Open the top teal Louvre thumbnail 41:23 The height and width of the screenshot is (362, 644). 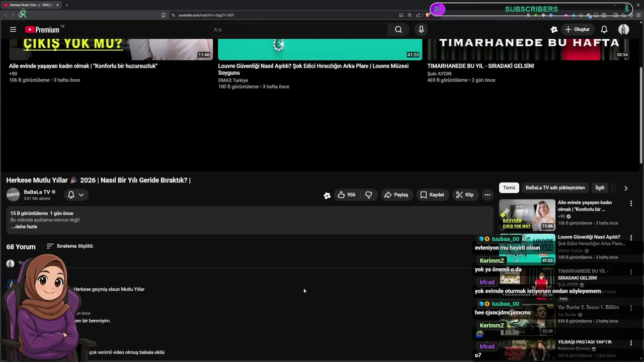pos(320,49)
